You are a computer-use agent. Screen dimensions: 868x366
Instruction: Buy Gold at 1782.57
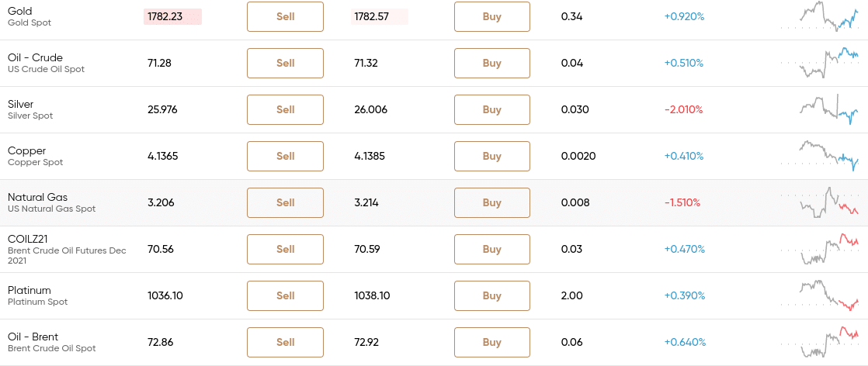coord(492,16)
